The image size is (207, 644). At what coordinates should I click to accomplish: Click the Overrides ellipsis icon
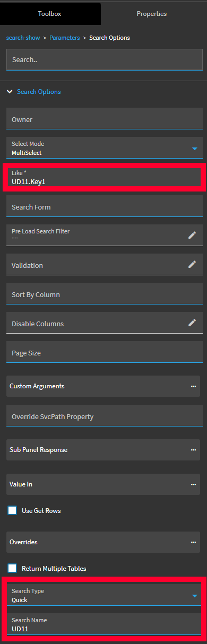193,542
